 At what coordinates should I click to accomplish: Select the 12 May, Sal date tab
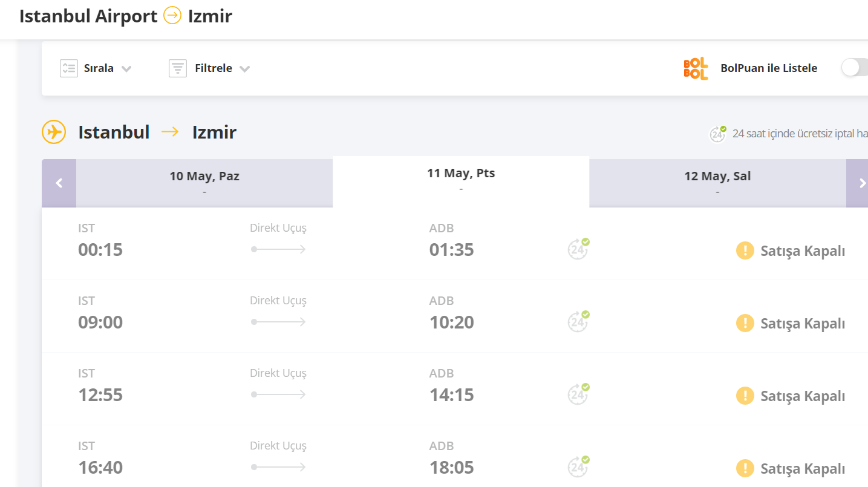pos(717,183)
